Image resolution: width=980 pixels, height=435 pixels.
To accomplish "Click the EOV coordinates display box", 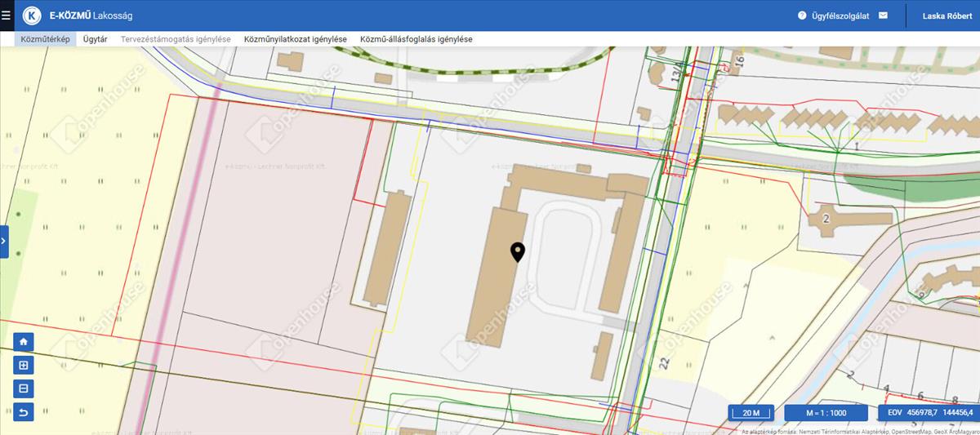I will pos(929,413).
